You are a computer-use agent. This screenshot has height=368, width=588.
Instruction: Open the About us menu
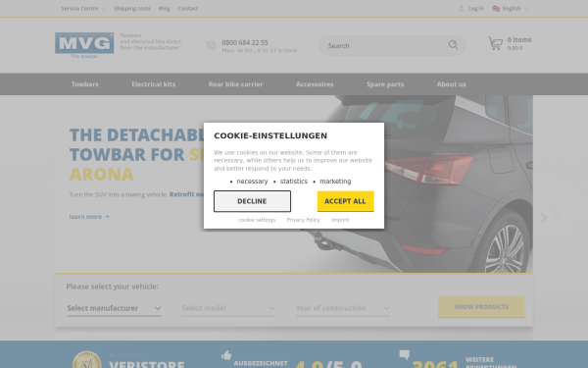[x=451, y=84]
